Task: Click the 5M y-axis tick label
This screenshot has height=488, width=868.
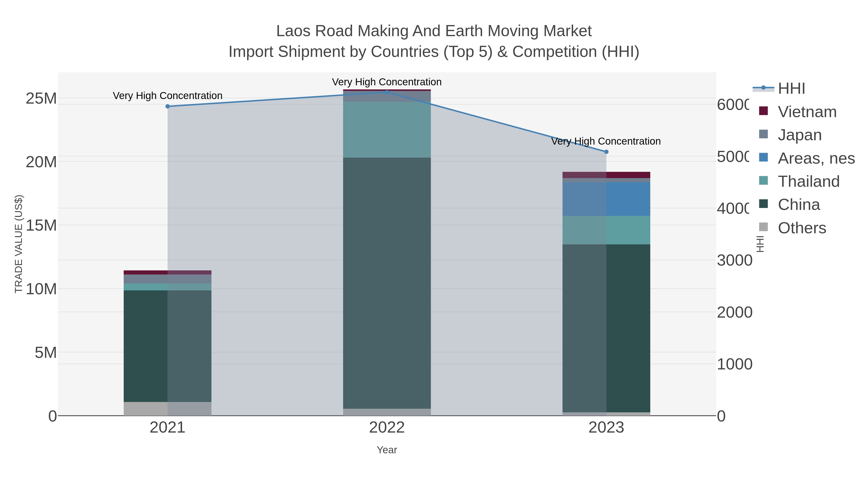Action: point(46,353)
